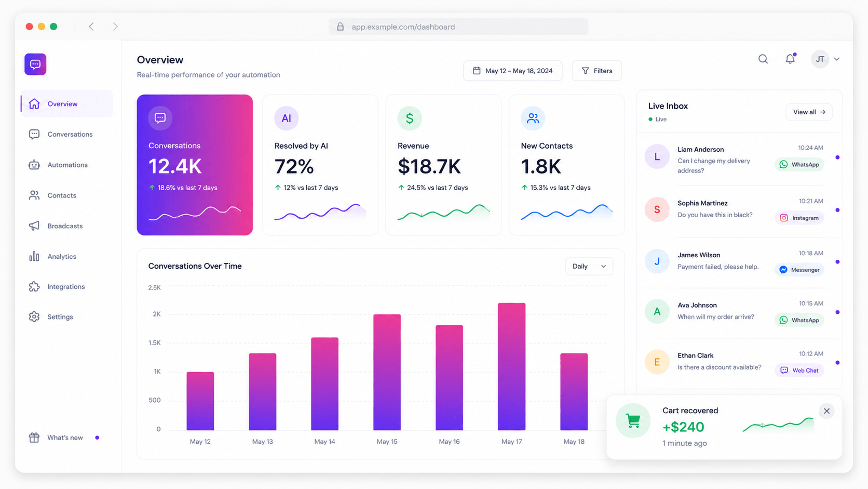Click WhatsApp badge on Liam Anderson row
Screen dimensions: 868x489
(799, 164)
